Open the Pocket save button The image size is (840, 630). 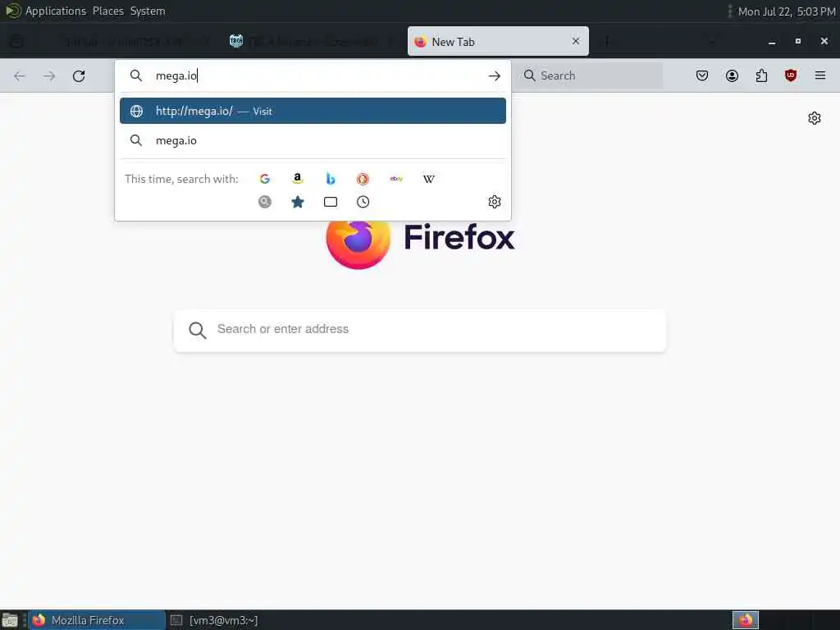(702, 75)
